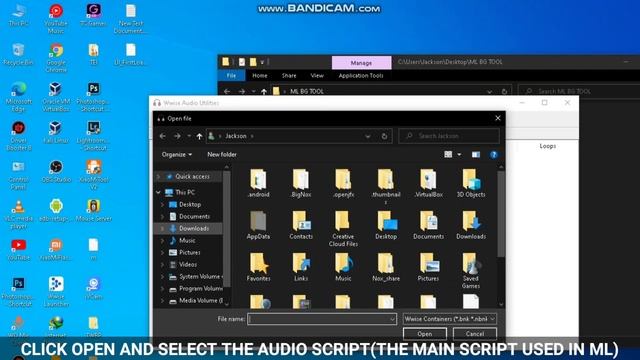640x360 pixels.
Task: Open the Desktop folder icon in file grid
Action: coord(386,225)
